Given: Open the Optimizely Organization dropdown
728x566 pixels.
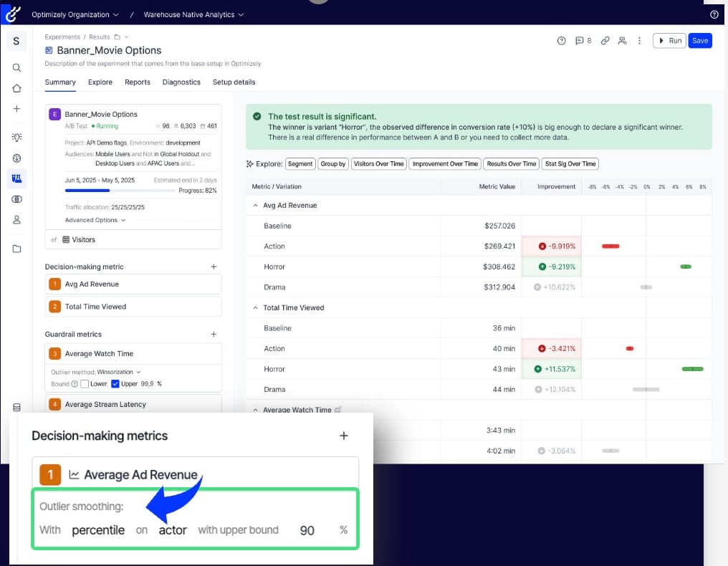Looking at the screenshot, I should tap(75, 14).
